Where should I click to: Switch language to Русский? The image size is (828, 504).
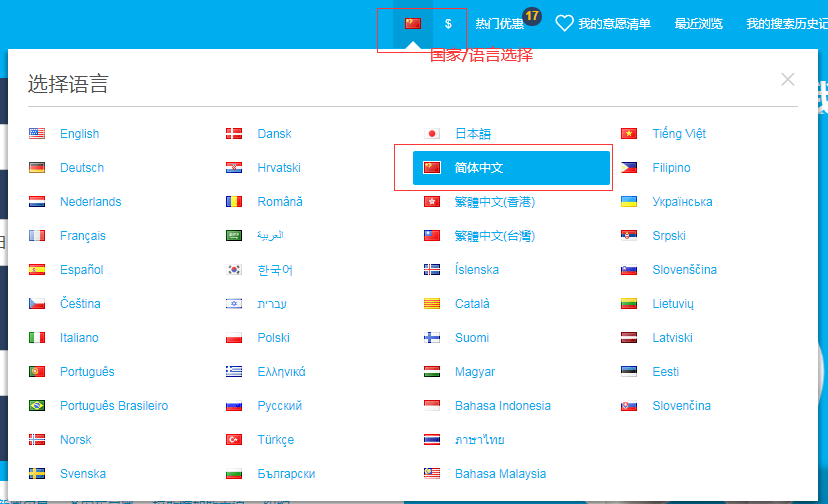coord(279,406)
